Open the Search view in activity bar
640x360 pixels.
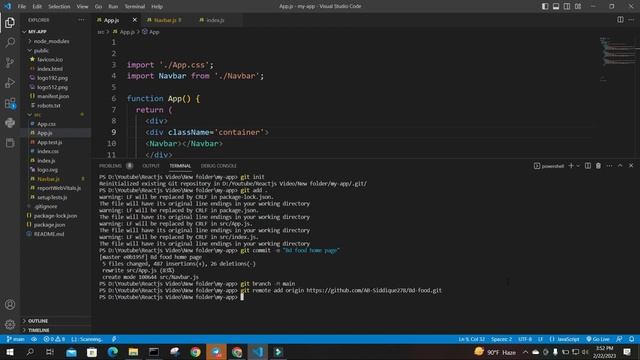pos(10,42)
